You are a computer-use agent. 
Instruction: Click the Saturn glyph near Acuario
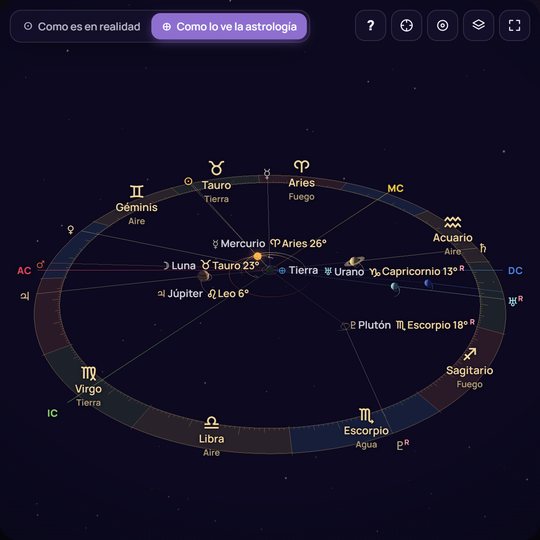coord(483,248)
